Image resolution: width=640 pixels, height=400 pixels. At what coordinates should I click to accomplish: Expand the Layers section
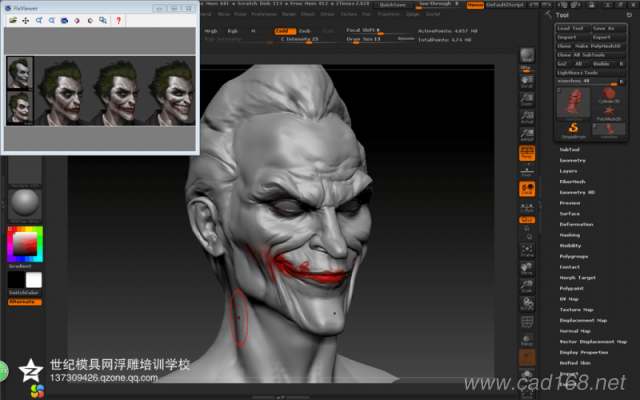(568, 171)
